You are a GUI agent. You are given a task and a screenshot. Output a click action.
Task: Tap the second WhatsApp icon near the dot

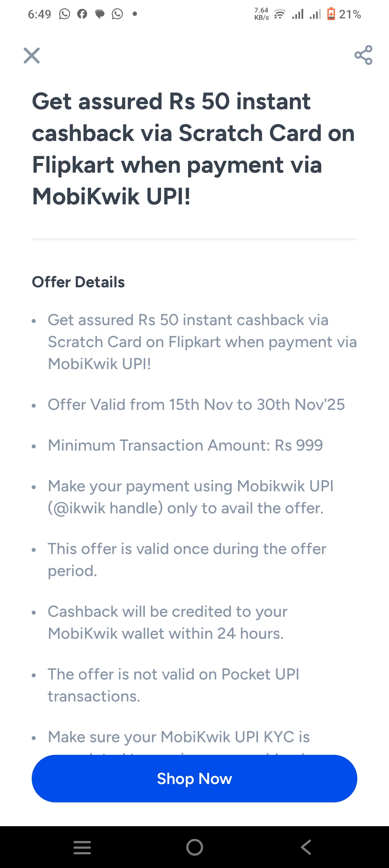[x=117, y=14]
